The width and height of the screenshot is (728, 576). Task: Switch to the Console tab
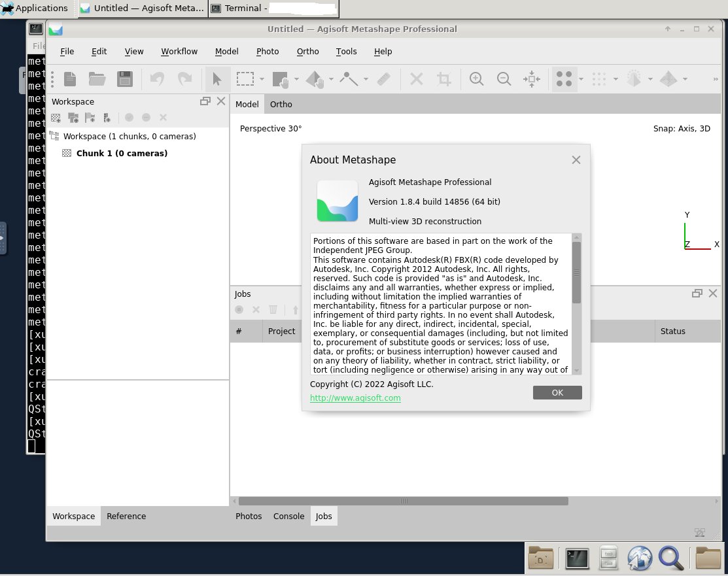point(289,516)
